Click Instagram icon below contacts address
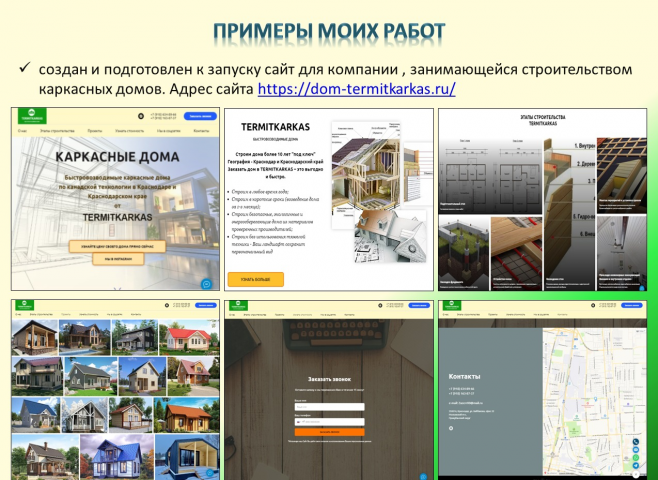The height and width of the screenshot is (480, 658). pyautogui.click(x=451, y=428)
